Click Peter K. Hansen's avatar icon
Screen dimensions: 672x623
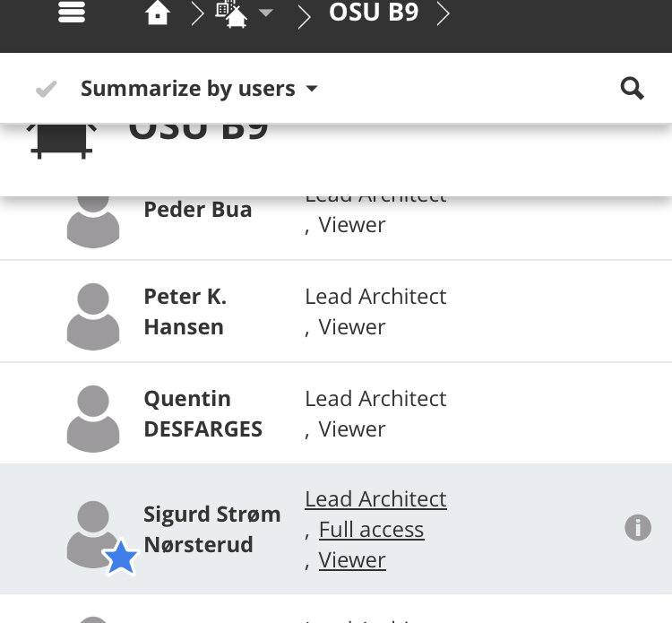tap(93, 316)
